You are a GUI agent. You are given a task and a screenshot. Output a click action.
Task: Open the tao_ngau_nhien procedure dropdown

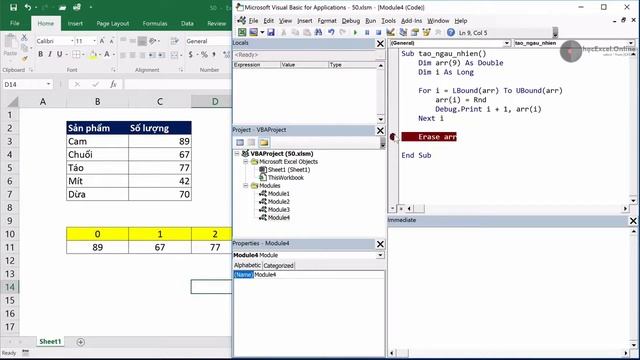point(631,43)
